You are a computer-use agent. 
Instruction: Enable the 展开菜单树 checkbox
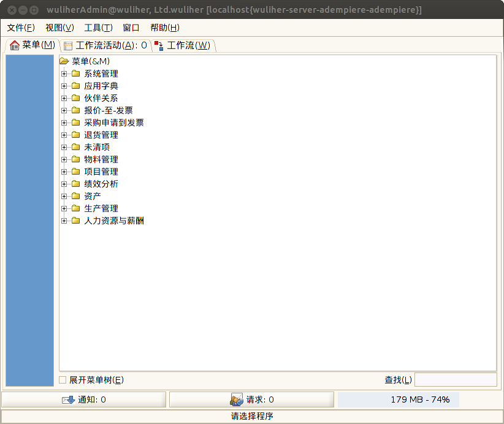(63, 380)
